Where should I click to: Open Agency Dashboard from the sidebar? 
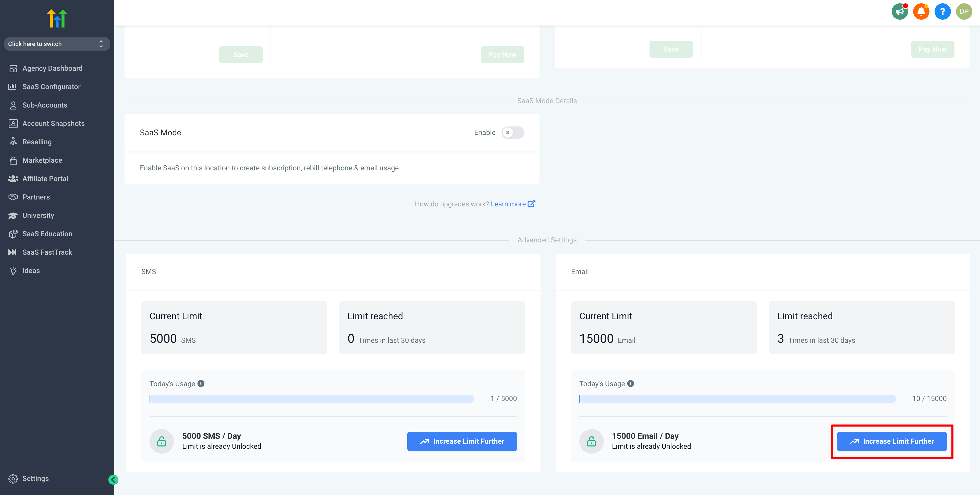[52, 68]
